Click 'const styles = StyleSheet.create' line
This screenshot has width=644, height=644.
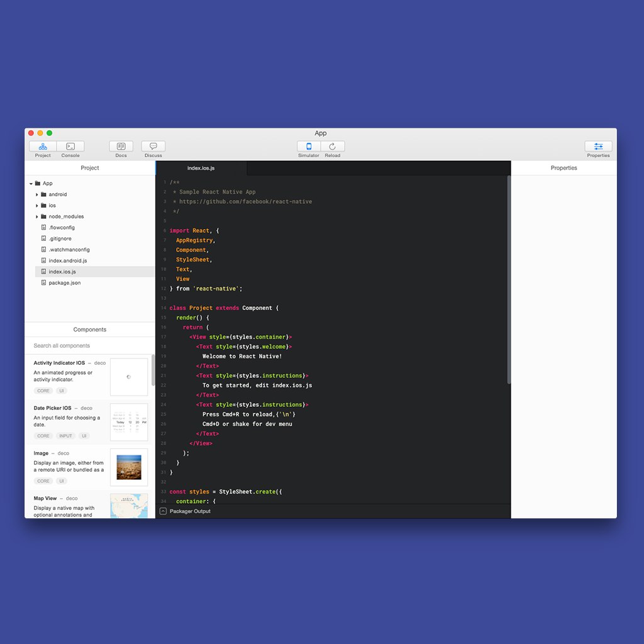[x=226, y=492]
